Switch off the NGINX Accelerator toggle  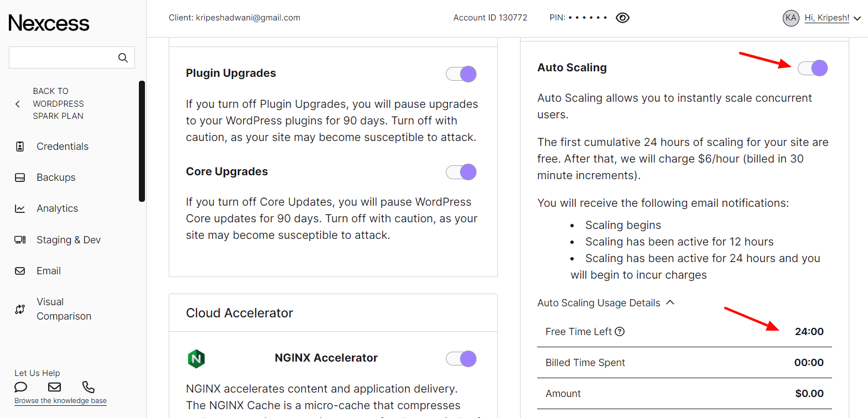point(461,359)
